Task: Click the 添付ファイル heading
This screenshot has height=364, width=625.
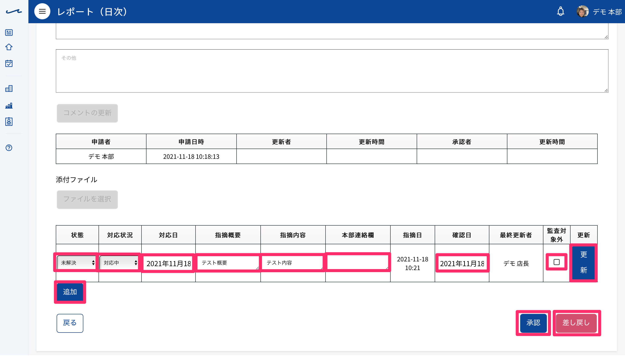Action: [x=76, y=180]
